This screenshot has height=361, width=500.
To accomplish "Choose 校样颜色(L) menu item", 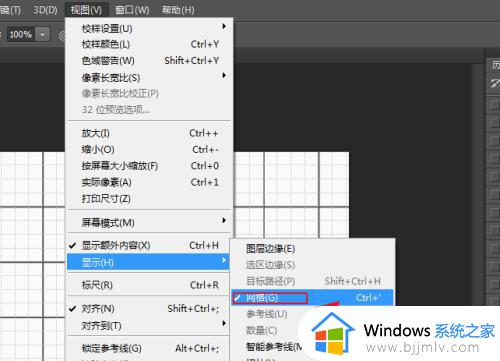I will (149, 44).
